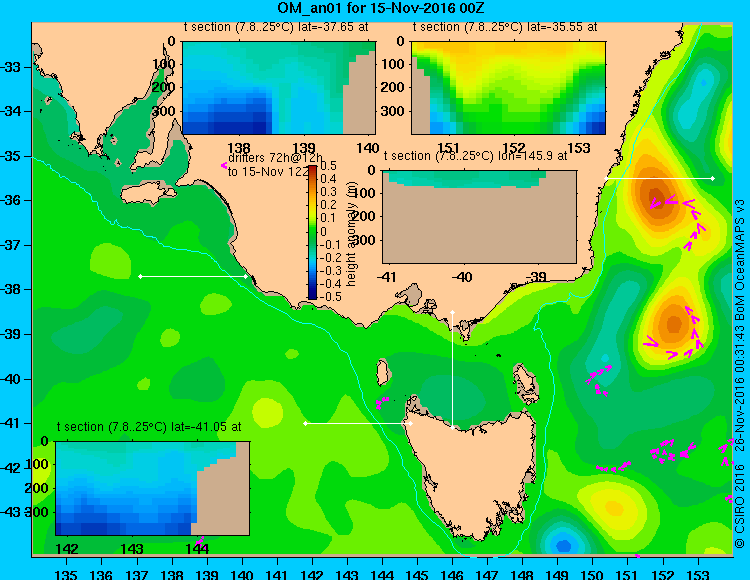Image resolution: width=750 pixels, height=580 pixels.
Task: Click the '148' longitude axis label
Action: point(523,574)
